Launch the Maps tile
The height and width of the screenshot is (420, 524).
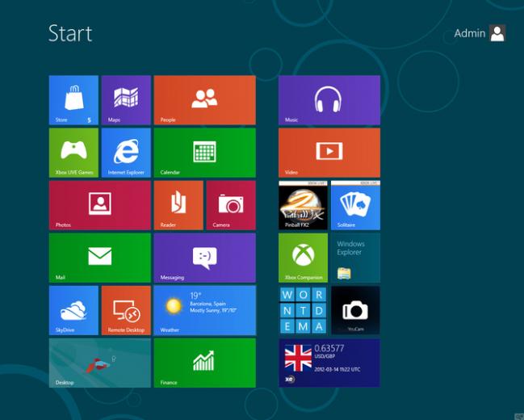pyautogui.click(x=126, y=100)
